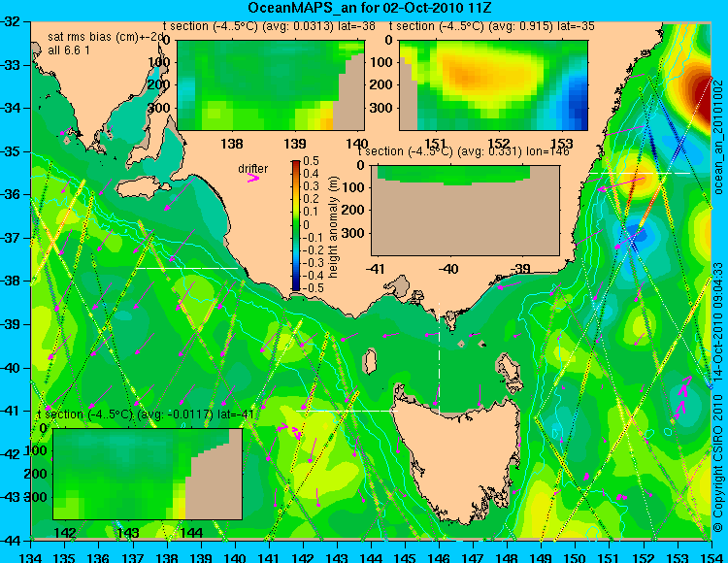Click longitude label 150 on main axis

point(576,557)
